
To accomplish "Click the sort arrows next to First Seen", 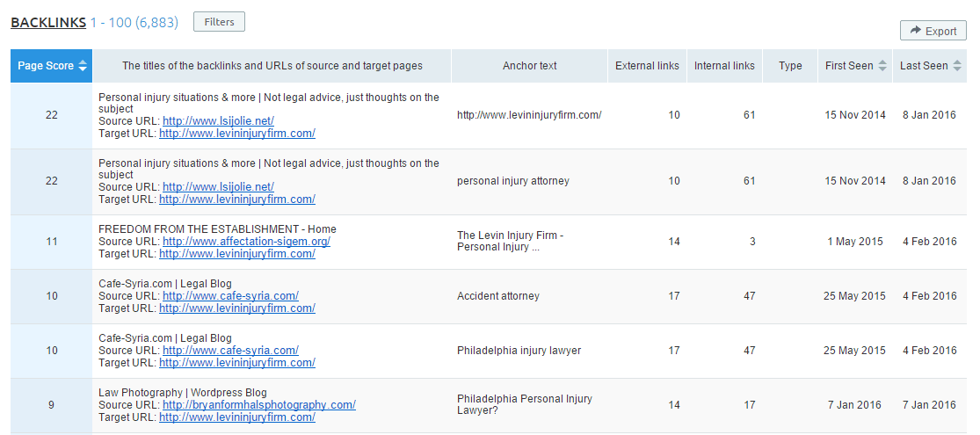I will pos(882,66).
